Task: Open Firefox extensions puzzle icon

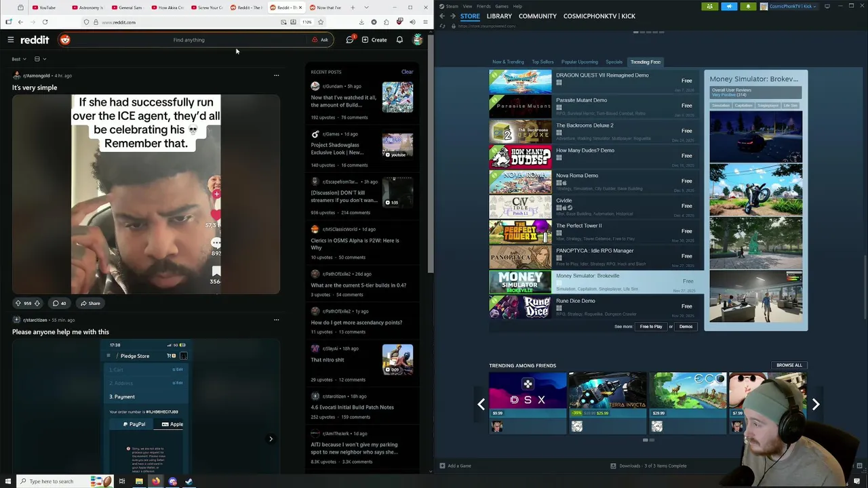Action: tap(387, 22)
